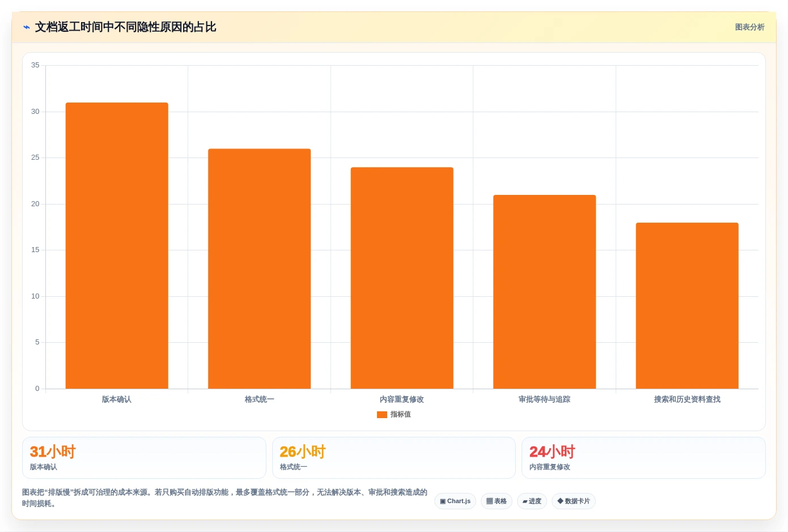Open the 31小时 版本确认 data card
788x532 pixels.
click(x=144, y=458)
